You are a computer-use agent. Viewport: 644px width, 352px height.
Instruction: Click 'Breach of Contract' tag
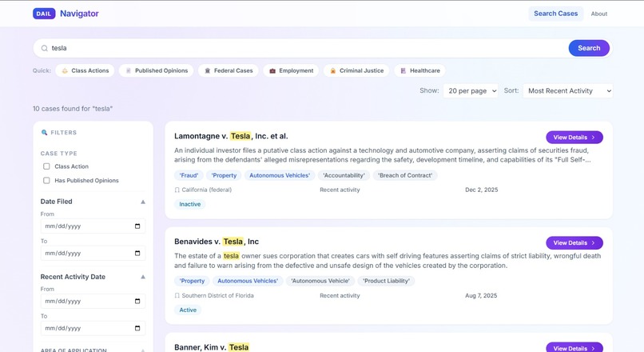(405, 175)
